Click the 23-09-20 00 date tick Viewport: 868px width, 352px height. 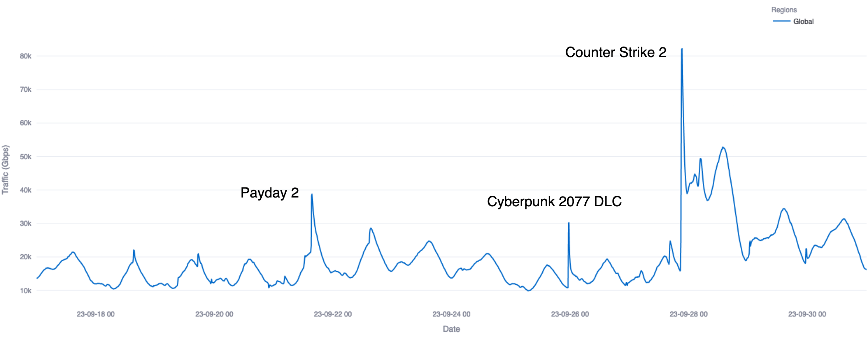[x=214, y=314]
